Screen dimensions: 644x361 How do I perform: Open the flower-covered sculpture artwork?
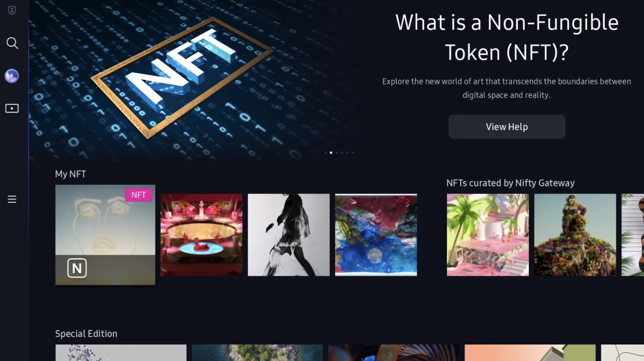click(575, 235)
